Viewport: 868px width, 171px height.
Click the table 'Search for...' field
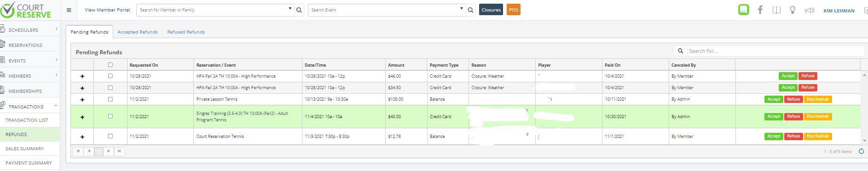click(776, 51)
